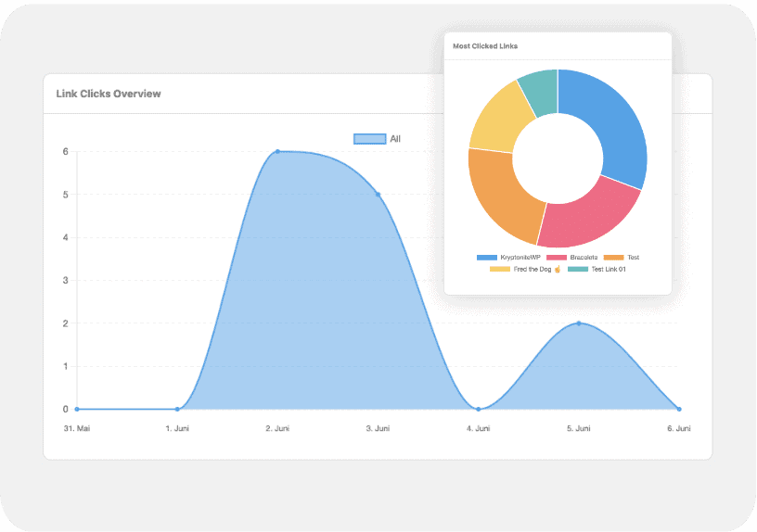Click the teal donut chart segment

coord(540,89)
